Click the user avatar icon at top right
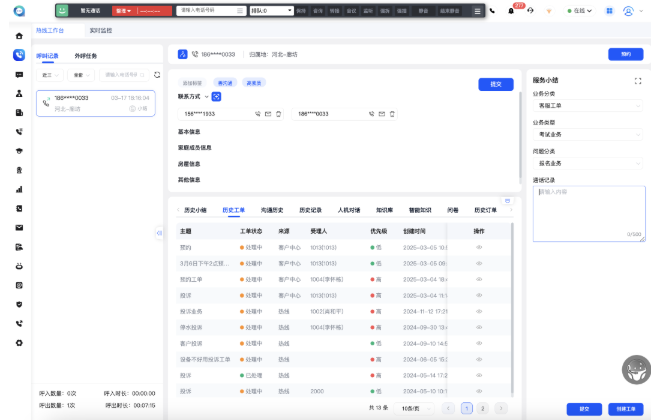660x420 pixels. pyautogui.click(x=628, y=11)
